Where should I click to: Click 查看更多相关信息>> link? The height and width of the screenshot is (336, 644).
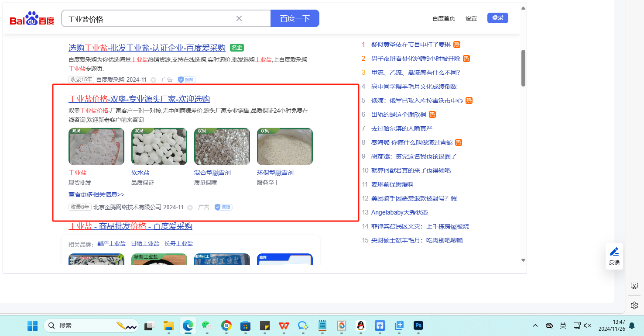pyautogui.click(x=96, y=194)
